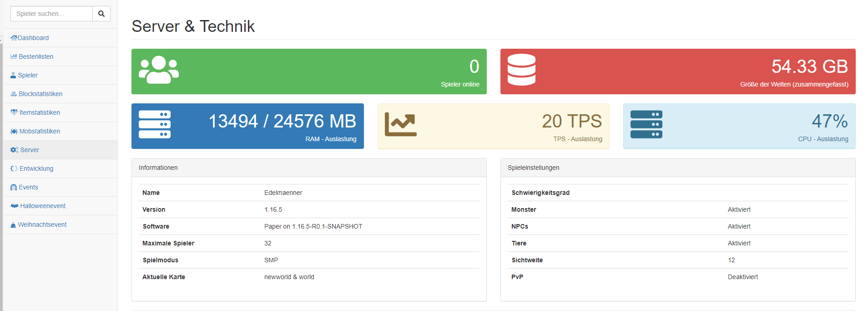The image size is (868, 311).
Task: Click the '12' Sichtweite value
Action: pyautogui.click(x=732, y=260)
